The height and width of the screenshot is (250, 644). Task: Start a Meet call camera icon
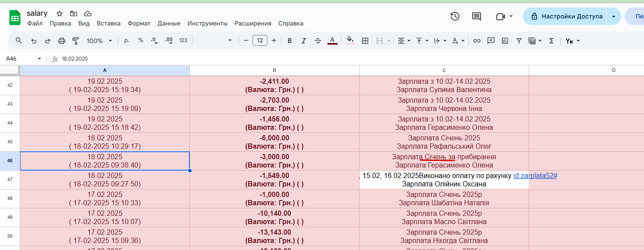(501, 16)
